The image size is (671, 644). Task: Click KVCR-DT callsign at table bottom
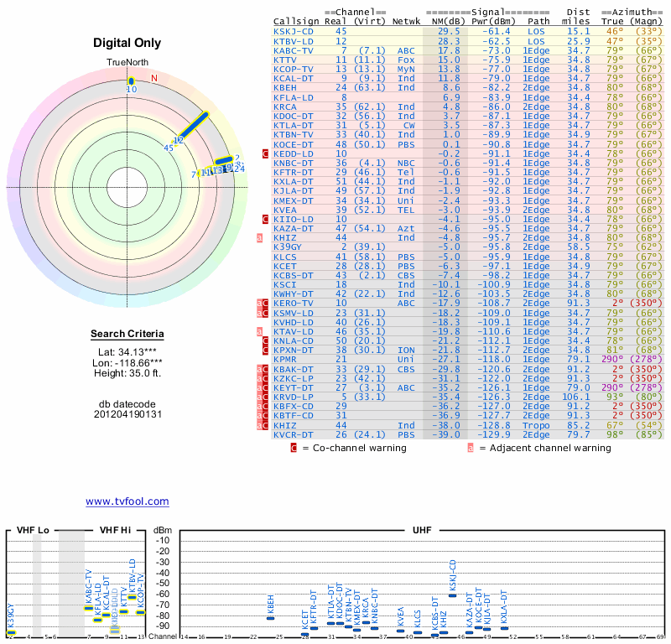pos(294,434)
